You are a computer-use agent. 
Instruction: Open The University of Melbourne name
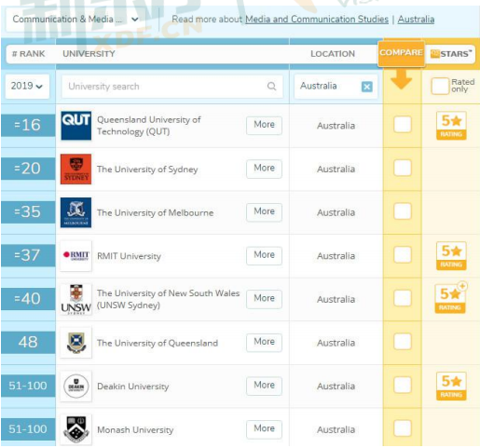click(155, 212)
